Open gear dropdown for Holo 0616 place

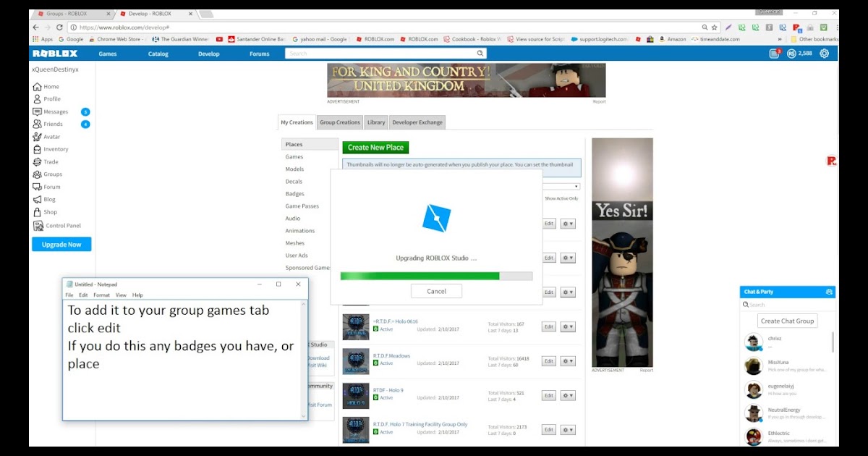click(568, 327)
